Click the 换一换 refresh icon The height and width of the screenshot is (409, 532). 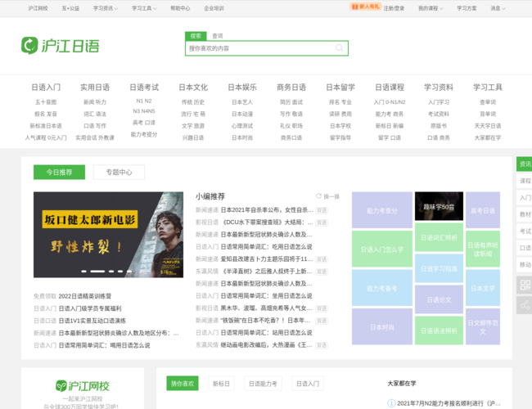click(x=319, y=196)
